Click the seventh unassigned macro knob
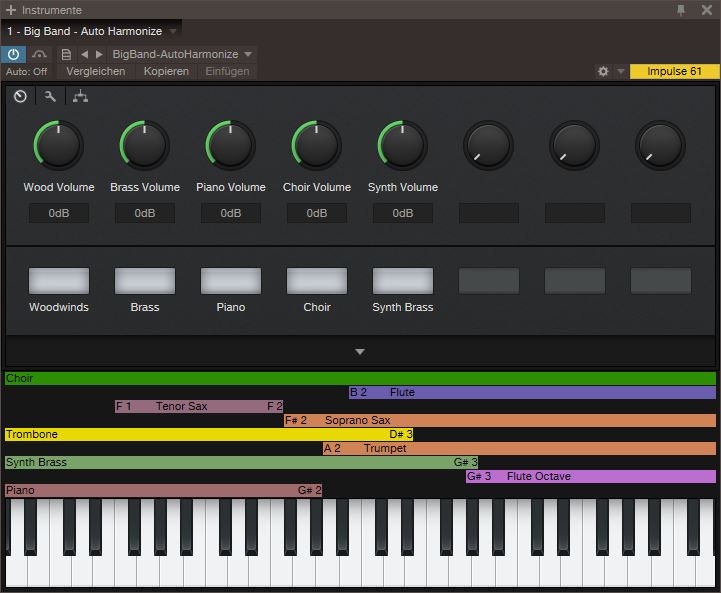Viewport: 721px width, 593px height. 574,145
